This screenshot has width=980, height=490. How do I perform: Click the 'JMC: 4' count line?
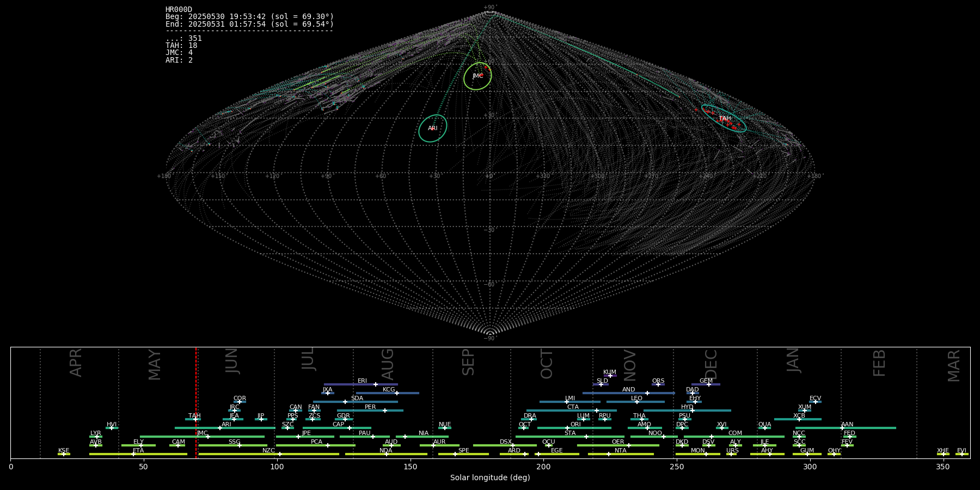click(x=179, y=53)
